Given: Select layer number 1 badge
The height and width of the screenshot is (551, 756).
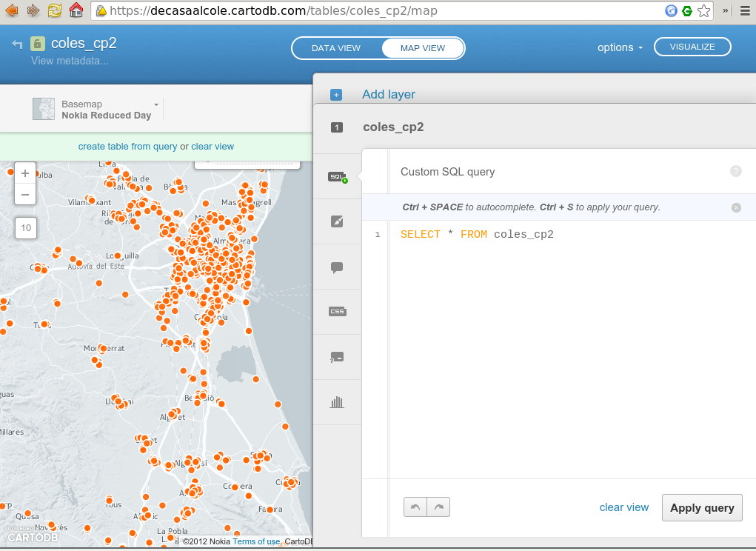Looking at the screenshot, I should pyautogui.click(x=337, y=127).
